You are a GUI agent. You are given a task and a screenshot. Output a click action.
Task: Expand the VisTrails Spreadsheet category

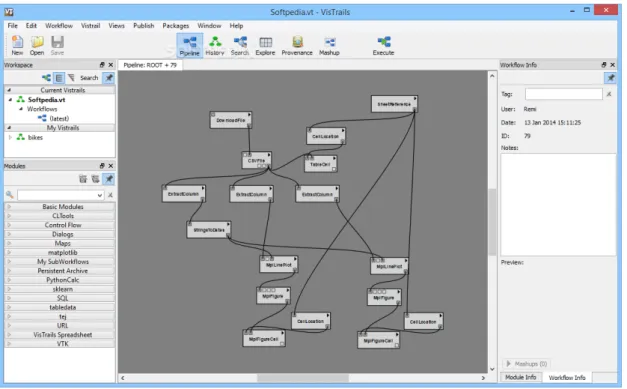(x=9, y=335)
